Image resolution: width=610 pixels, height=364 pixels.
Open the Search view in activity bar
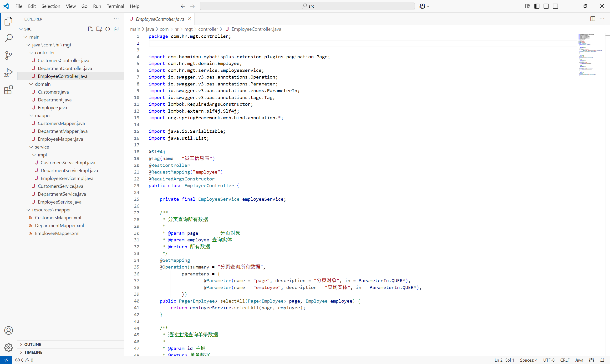[x=8, y=38]
